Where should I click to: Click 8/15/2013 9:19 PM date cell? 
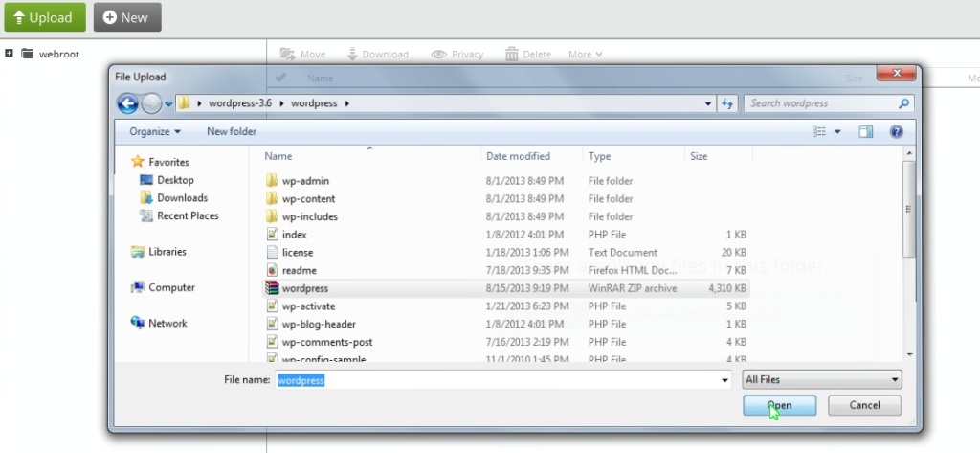point(527,288)
